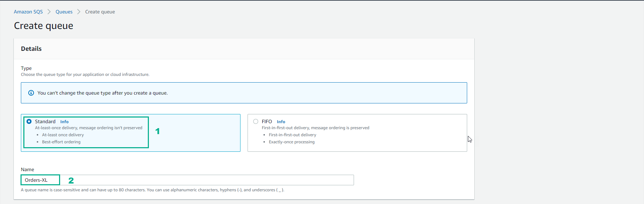Click the Name field label
This screenshot has height=204, width=644.
(x=28, y=169)
